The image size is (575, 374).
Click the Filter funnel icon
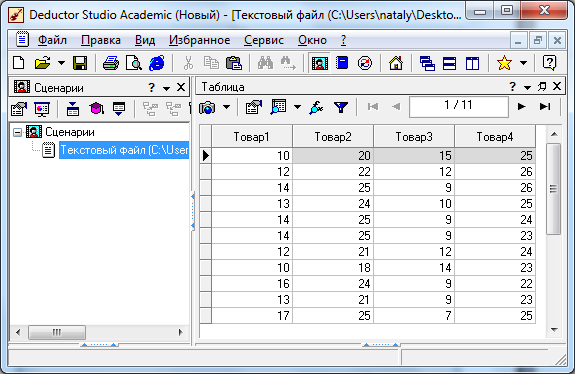pos(341,107)
